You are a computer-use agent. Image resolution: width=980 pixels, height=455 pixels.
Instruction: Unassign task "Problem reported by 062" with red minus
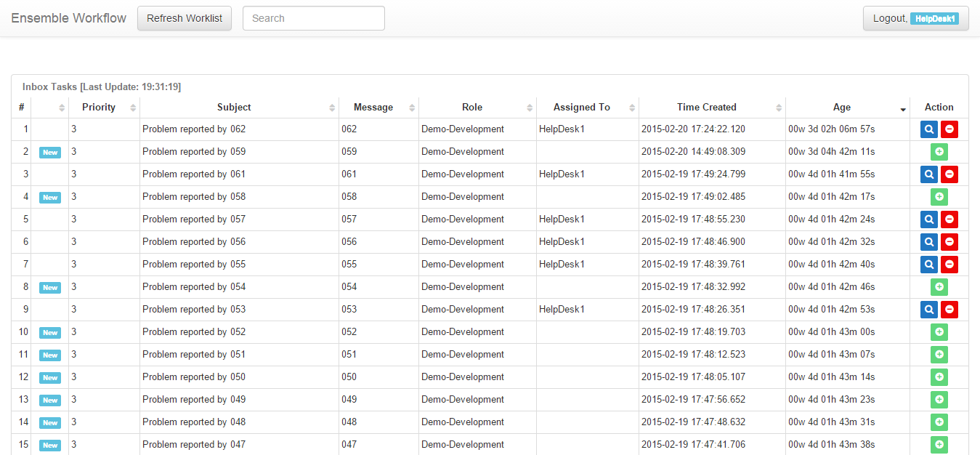[949, 129]
